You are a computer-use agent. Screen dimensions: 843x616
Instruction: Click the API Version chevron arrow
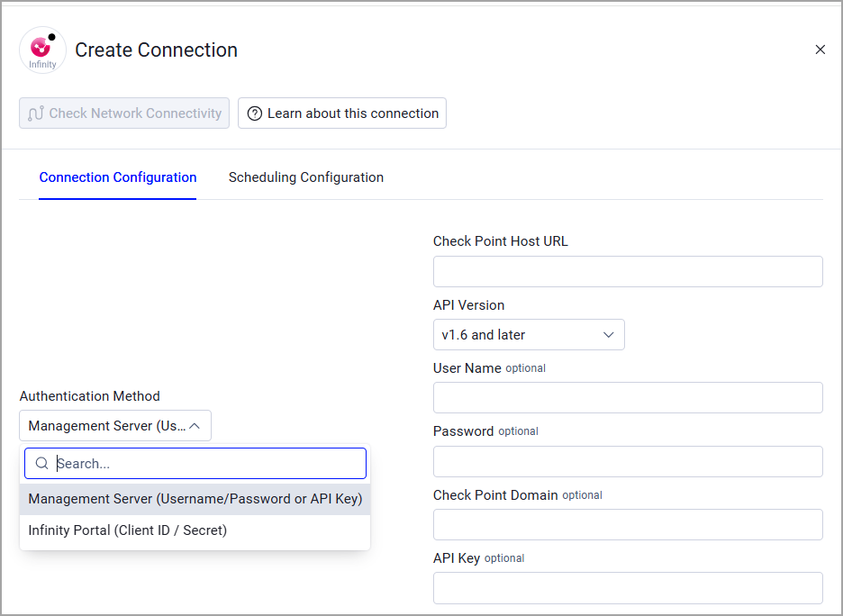pos(608,335)
